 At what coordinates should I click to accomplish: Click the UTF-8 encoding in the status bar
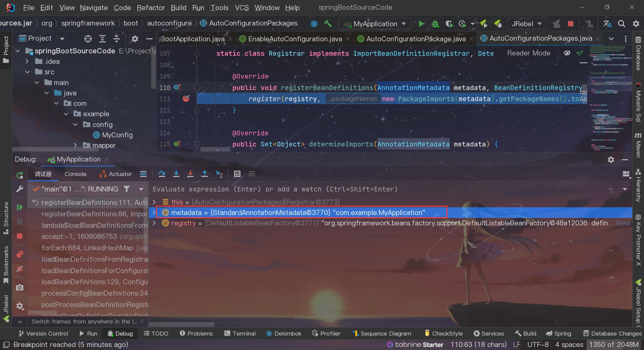538,345
